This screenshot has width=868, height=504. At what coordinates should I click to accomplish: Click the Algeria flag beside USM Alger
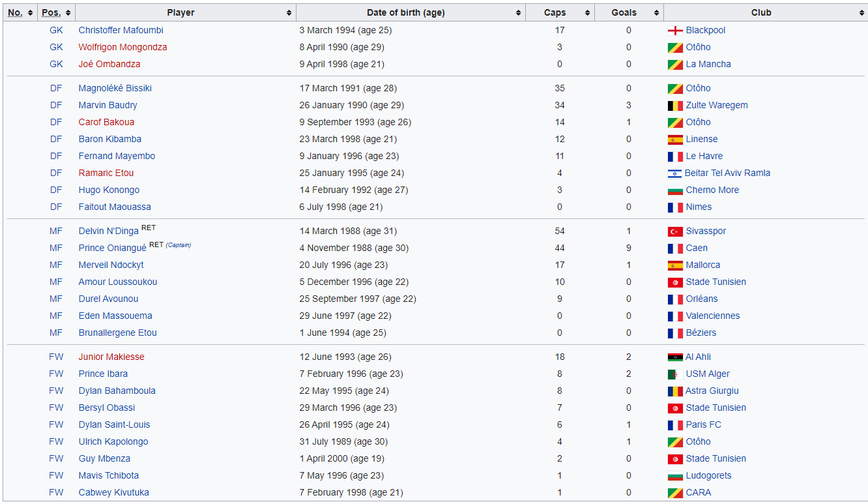pos(675,374)
